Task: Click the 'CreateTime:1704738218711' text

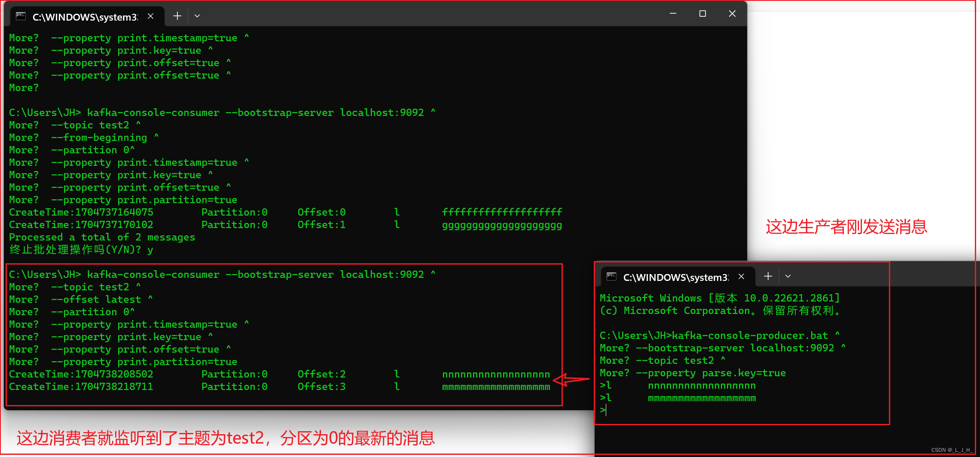Action: (x=81, y=387)
